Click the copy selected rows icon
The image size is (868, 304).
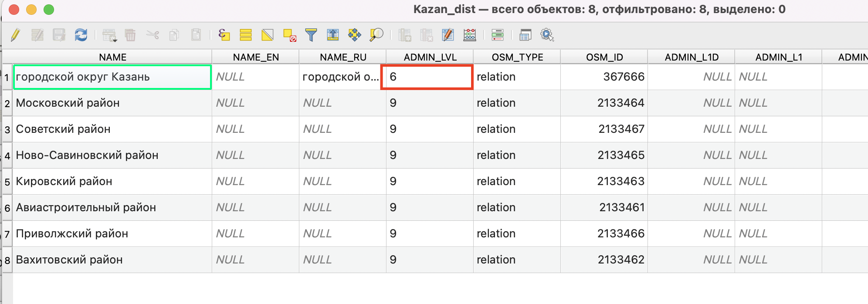(174, 35)
